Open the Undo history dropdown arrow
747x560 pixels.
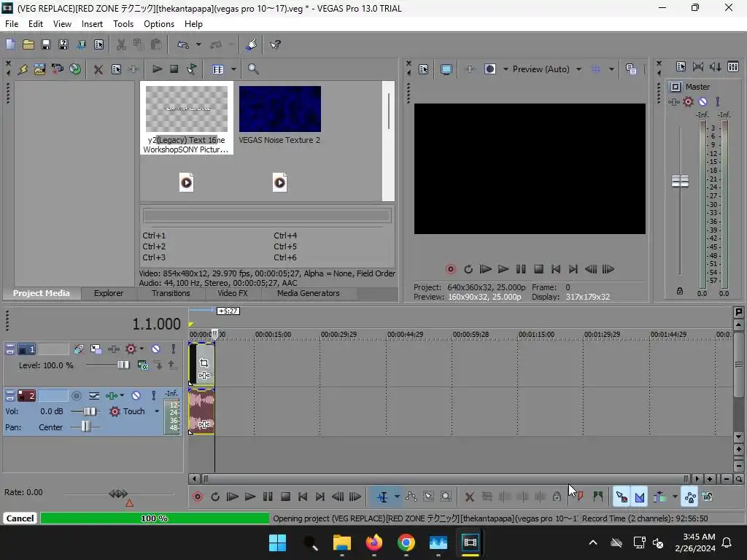(x=198, y=44)
